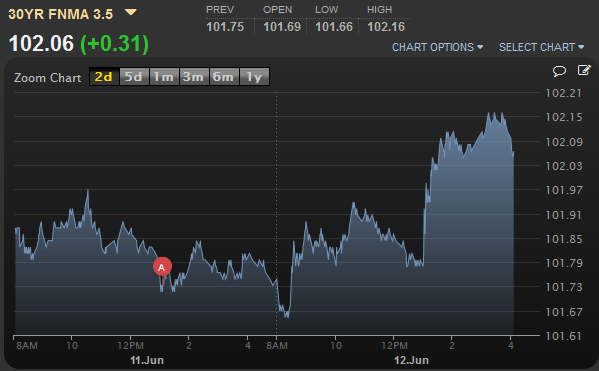Screen dimensions: 599x371
Task: Click the PREV value 101.75
Action: pos(225,27)
